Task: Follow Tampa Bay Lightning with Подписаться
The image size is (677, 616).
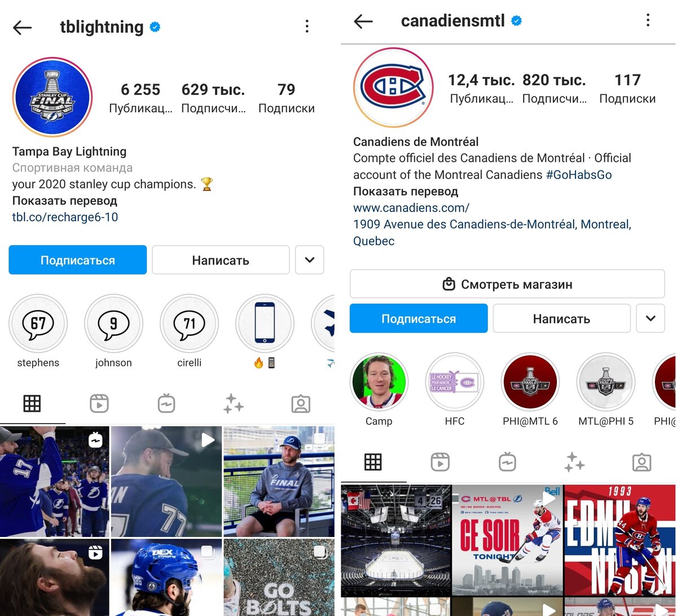Action: [78, 260]
